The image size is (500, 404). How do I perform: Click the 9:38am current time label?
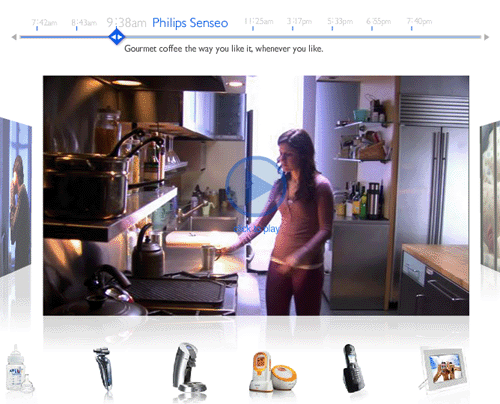126,23
